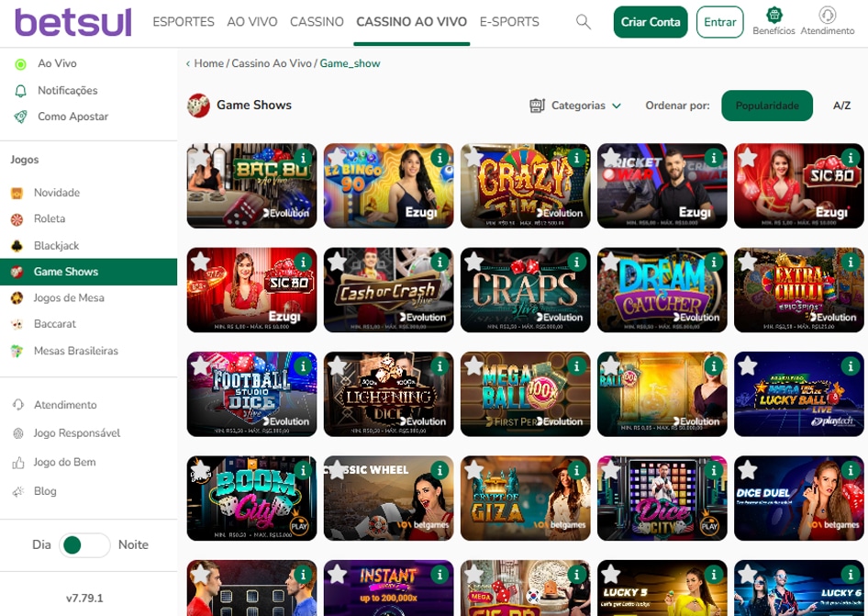
Task: Open the Notificações bell icon
Action: pyautogui.click(x=20, y=91)
